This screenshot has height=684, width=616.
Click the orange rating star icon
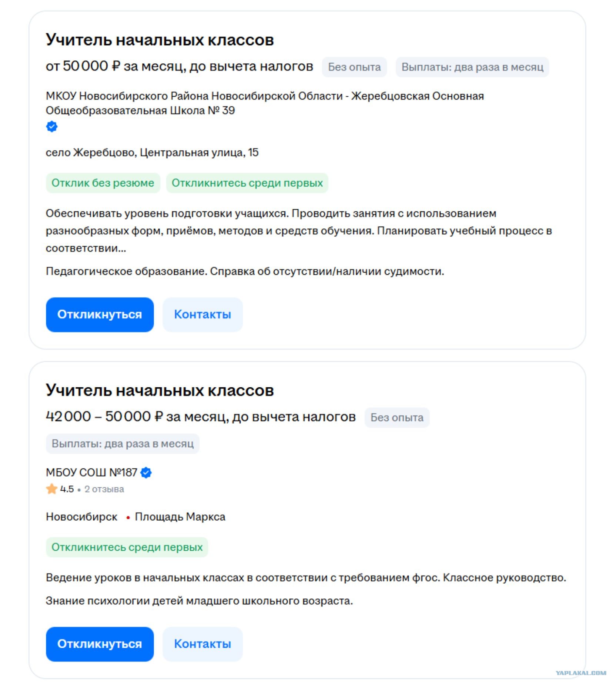click(x=51, y=489)
